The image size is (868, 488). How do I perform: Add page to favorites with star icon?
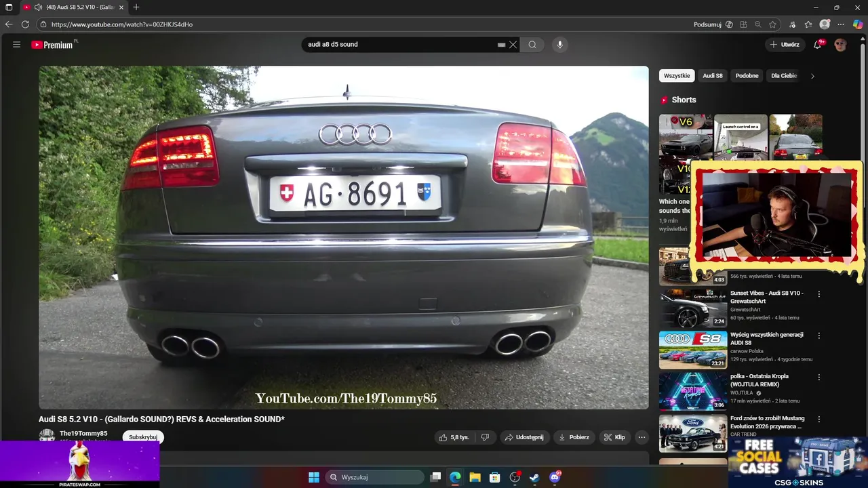pos(772,24)
